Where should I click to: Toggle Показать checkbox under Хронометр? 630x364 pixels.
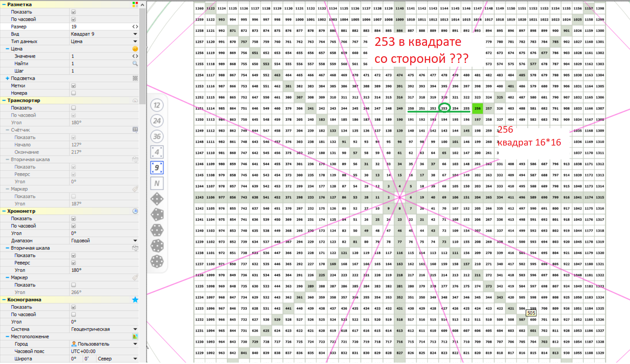pos(73,218)
